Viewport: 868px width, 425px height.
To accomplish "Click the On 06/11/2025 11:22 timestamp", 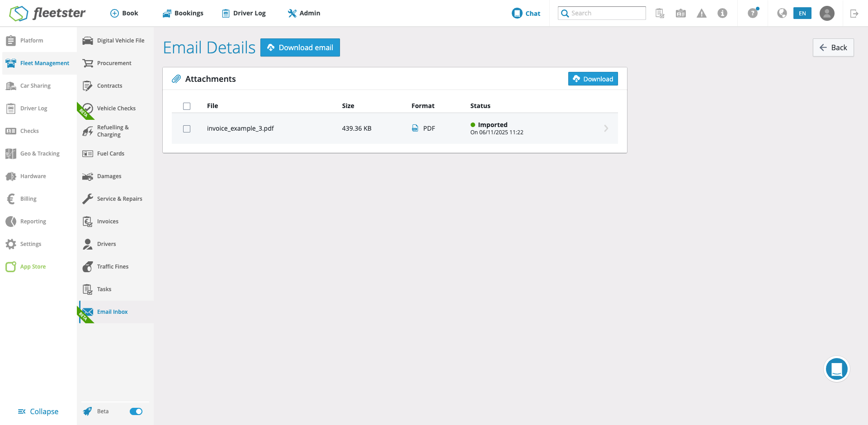I will [x=497, y=132].
